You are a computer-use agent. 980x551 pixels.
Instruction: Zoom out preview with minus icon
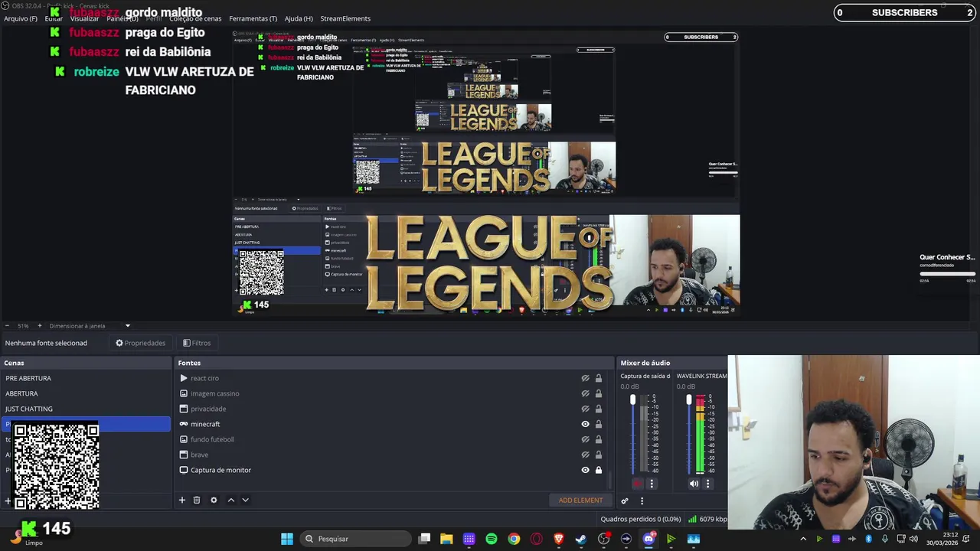7,326
